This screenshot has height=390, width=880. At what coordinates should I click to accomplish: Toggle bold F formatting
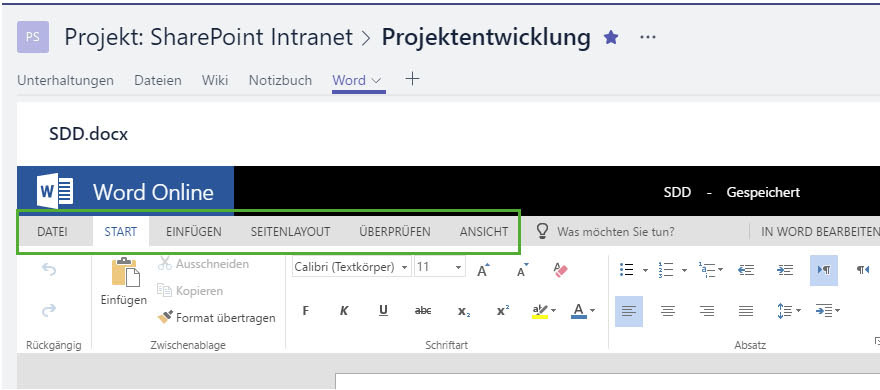305,311
